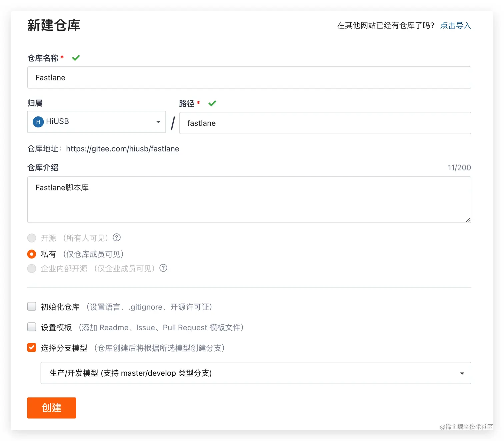Open the 归属 HiUSB dropdown
The height and width of the screenshot is (441, 504).
click(96, 122)
